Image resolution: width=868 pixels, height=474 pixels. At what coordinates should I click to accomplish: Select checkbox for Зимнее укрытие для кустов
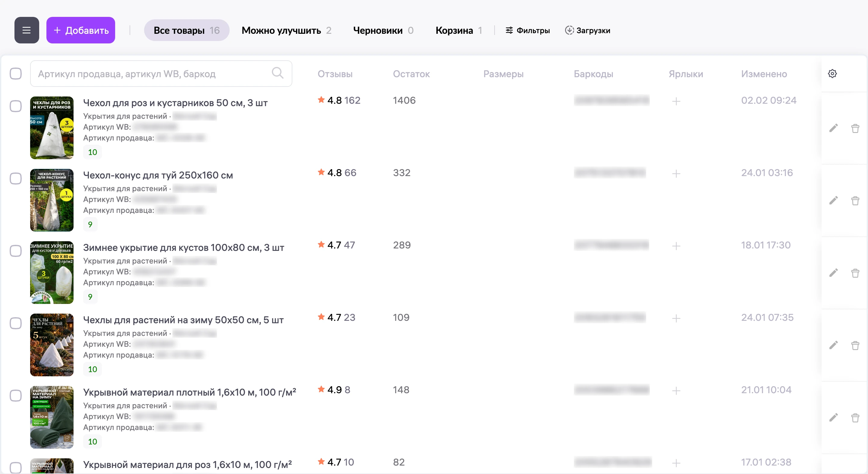coord(15,251)
